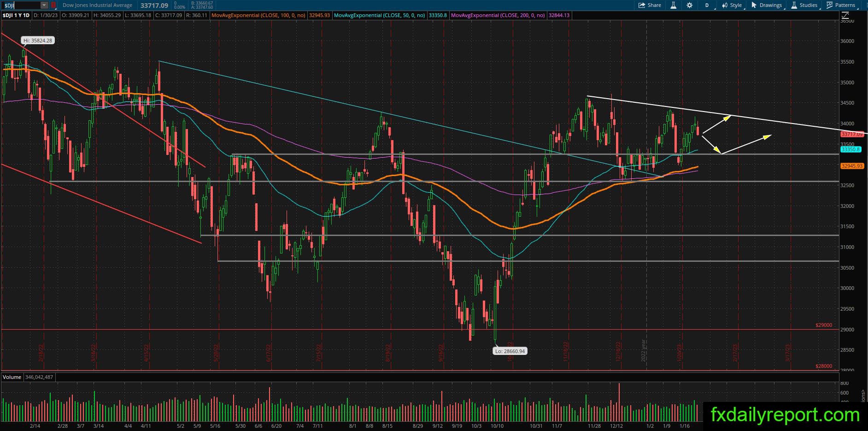Click the 33350.8 EMA price axis label
Image resolution: width=868 pixels, height=431 pixels.
pos(850,149)
